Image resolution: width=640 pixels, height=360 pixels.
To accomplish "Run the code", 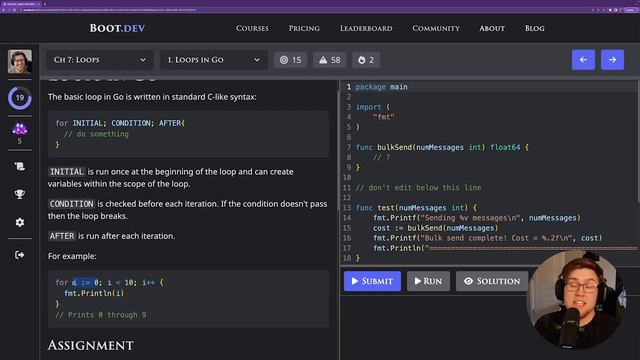I will coord(428,281).
